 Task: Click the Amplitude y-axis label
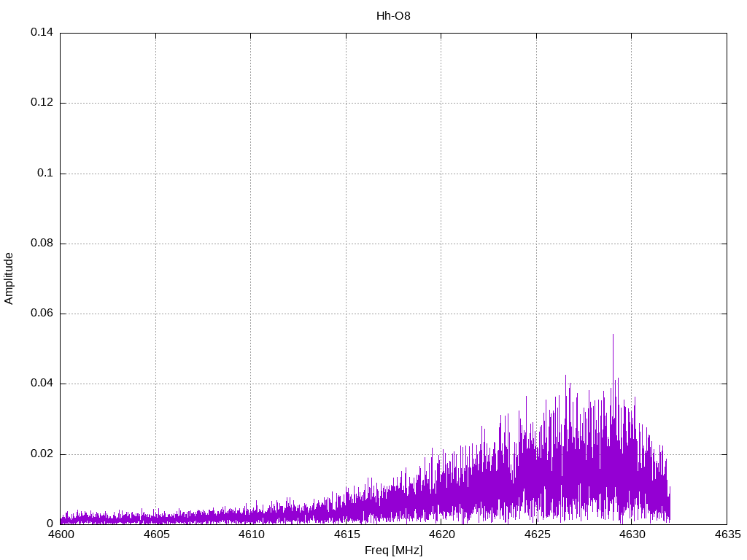(x=9, y=279)
